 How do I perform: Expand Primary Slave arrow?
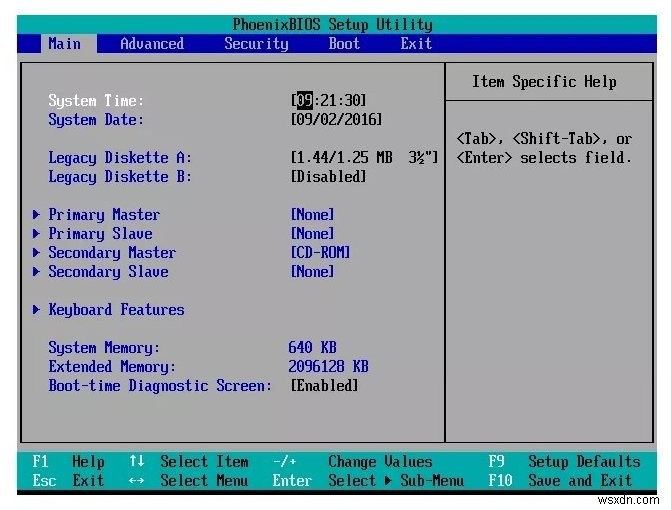36,233
